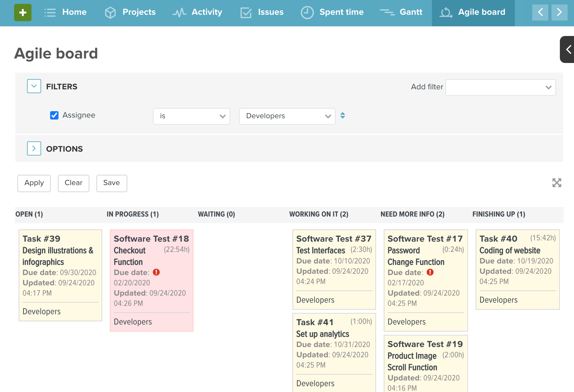Open Software Test #37 card link
Viewport: 574px width, 392px height.
334,239
